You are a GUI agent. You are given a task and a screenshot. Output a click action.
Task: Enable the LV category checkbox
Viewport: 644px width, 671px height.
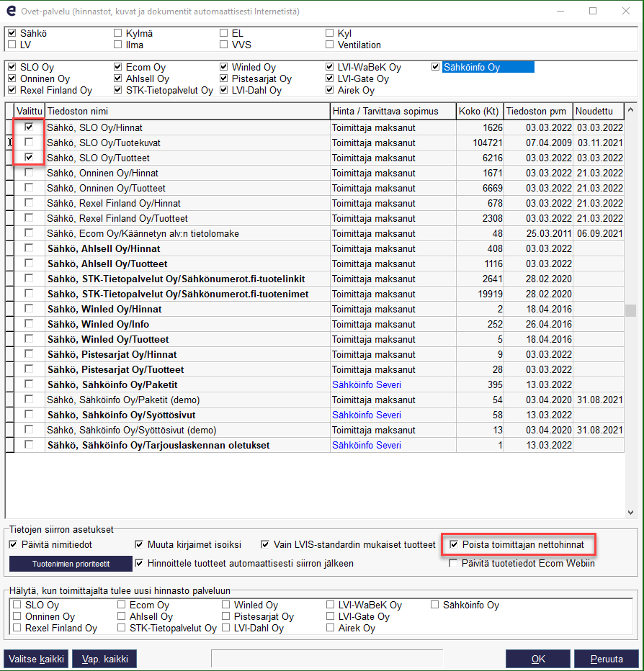(12, 45)
